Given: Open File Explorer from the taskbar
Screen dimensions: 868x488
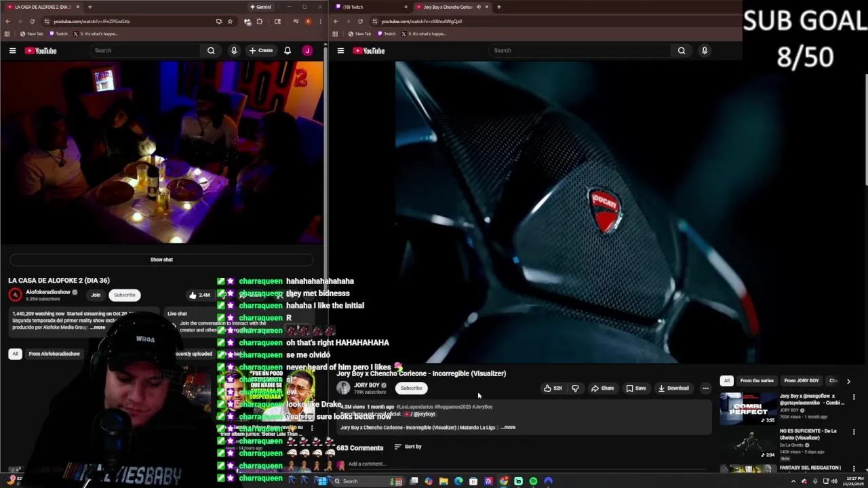Looking at the screenshot, I should click(x=443, y=481).
